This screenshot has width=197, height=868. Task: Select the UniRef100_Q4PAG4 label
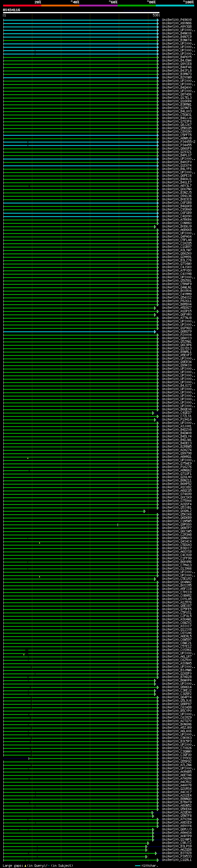[176, 236]
